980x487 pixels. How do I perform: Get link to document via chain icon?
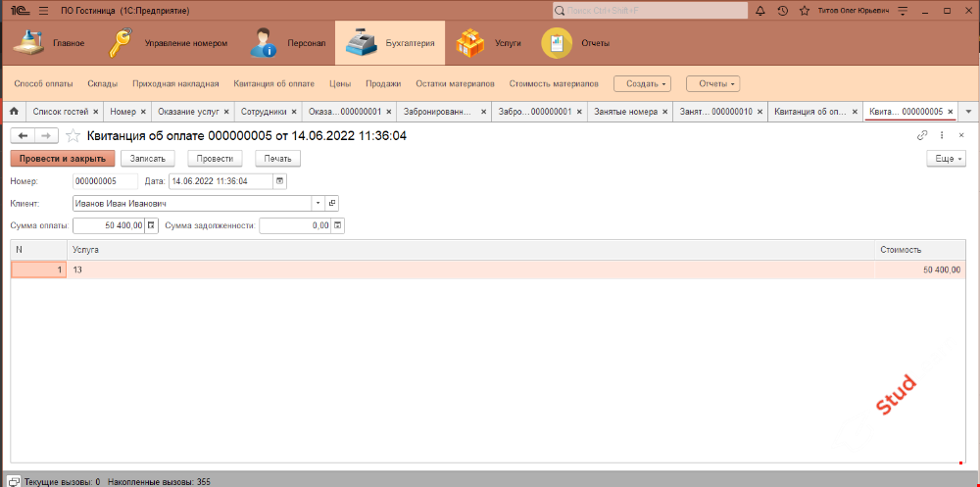point(921,135)
